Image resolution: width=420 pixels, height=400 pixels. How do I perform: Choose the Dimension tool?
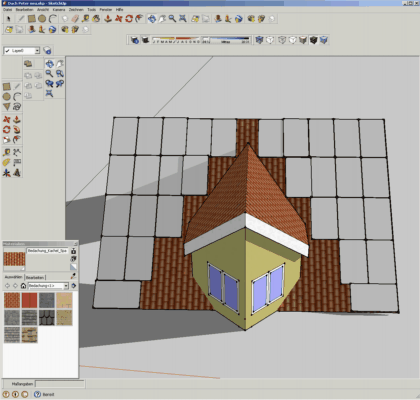(17, 152)
